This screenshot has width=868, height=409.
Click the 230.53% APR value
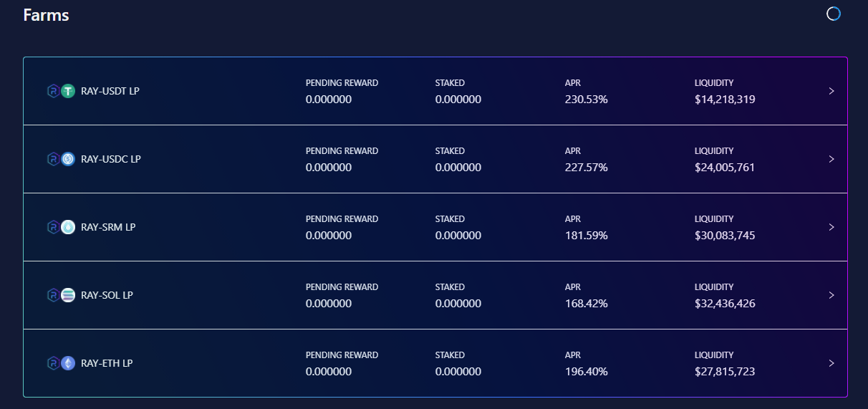(x=586, y=100)
